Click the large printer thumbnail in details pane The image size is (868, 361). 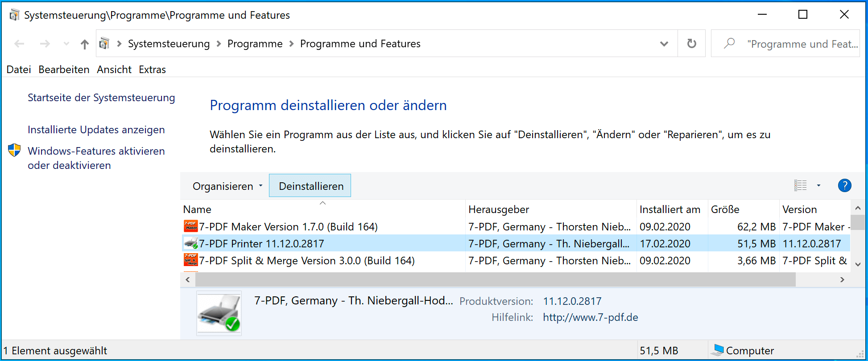coord(219,313)
